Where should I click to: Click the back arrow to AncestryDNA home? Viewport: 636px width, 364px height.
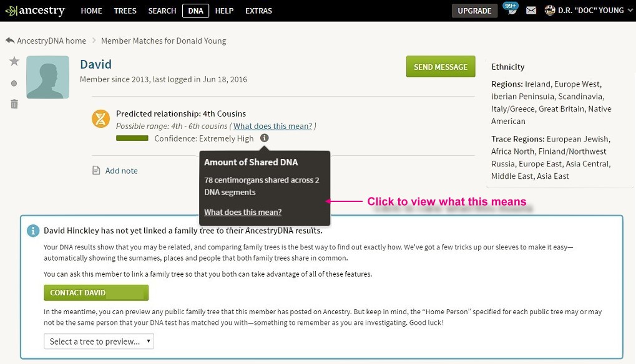tap(10, 41)
